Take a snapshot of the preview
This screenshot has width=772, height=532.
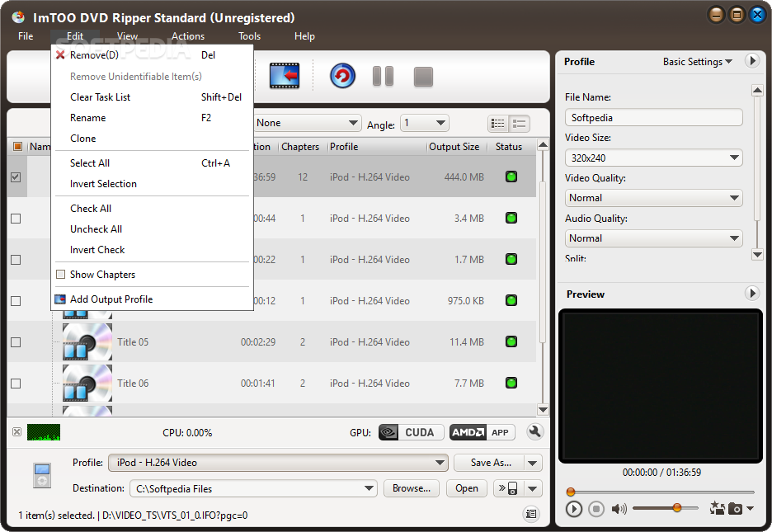pos(735,508)
